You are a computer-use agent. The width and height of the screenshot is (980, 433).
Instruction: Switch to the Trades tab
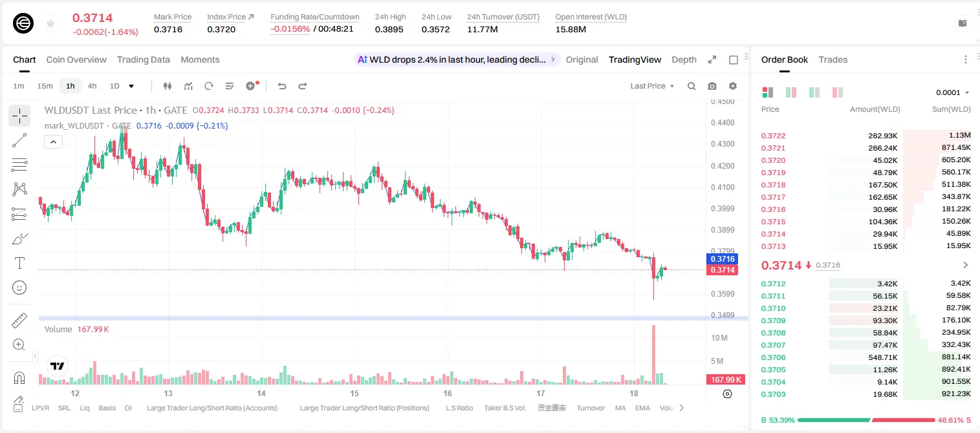833,59
